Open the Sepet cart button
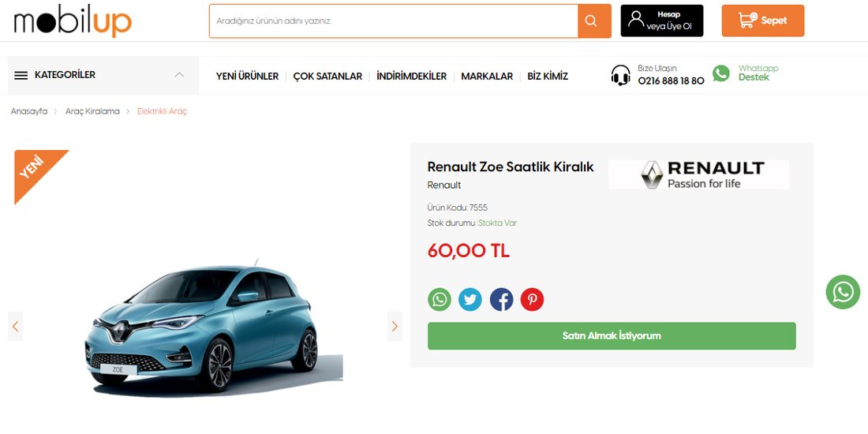The image size is (868, 434). tap(763, 21)
